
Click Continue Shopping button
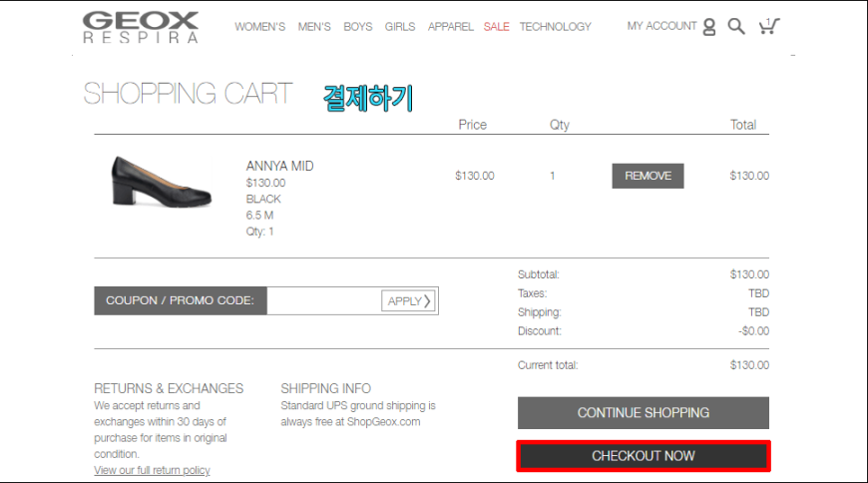point(644,413)
